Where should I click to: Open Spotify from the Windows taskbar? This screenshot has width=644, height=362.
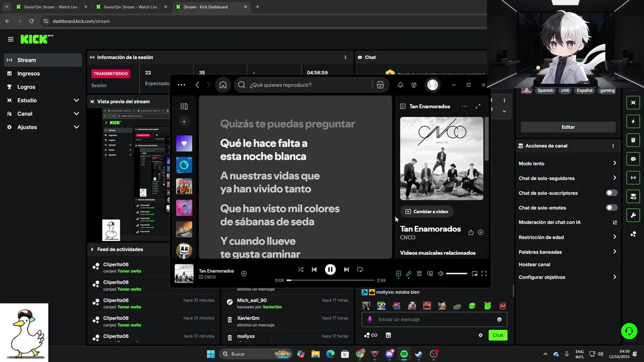[x=404, y=354]
